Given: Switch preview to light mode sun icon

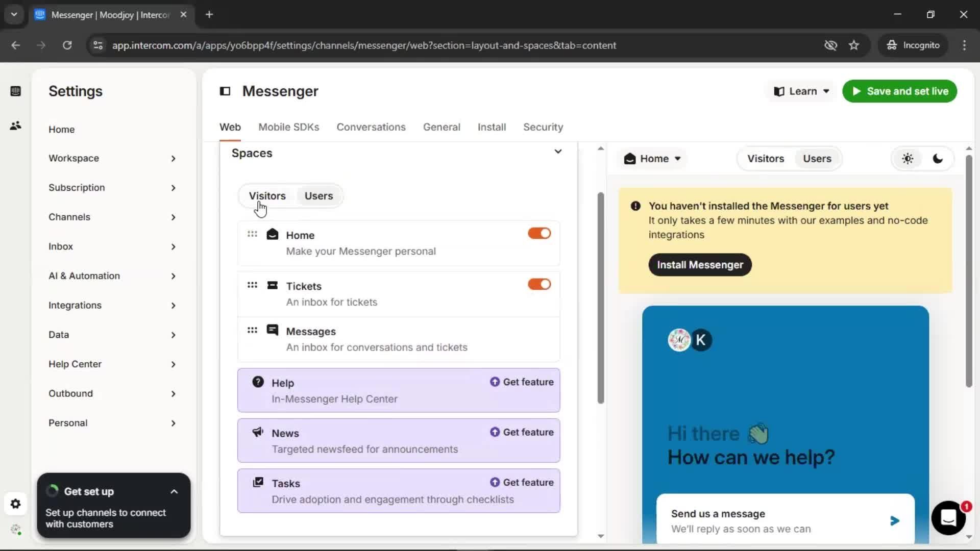Looking at the screenshot, I should [x=908, y=159].
